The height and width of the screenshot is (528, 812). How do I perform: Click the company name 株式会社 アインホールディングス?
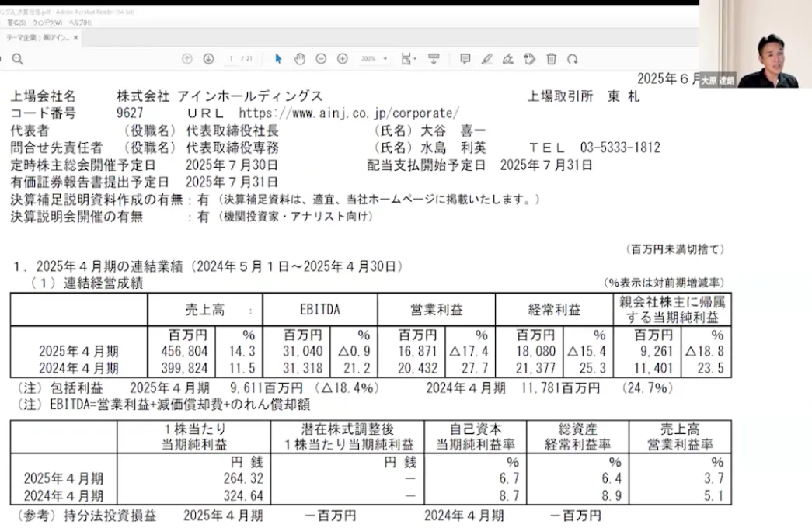coord(220,96)
